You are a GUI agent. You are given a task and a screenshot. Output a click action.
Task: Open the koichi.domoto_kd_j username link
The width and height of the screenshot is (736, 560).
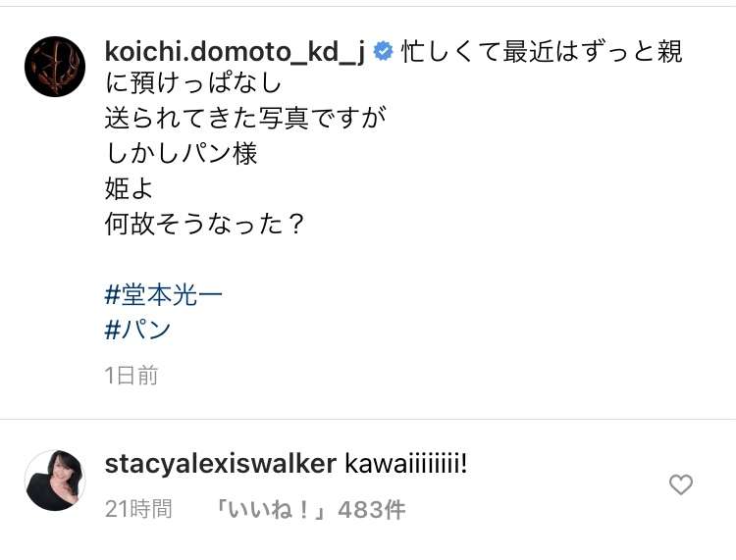235,52
